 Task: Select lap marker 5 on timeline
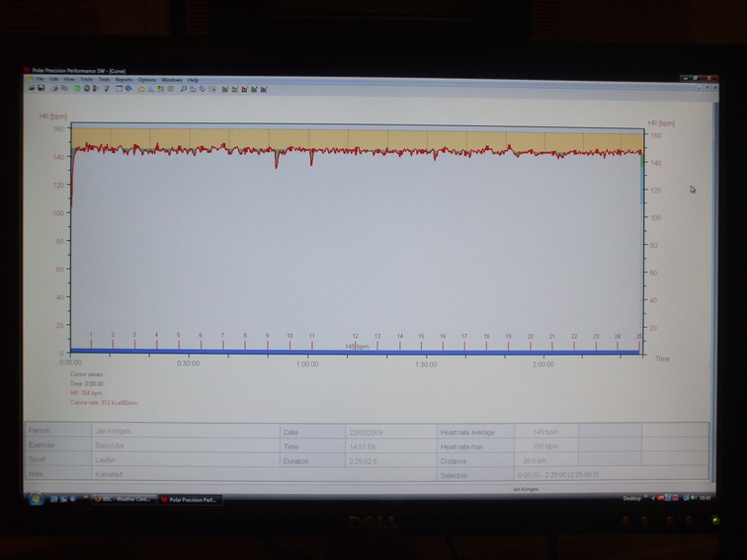click(179, 341)
